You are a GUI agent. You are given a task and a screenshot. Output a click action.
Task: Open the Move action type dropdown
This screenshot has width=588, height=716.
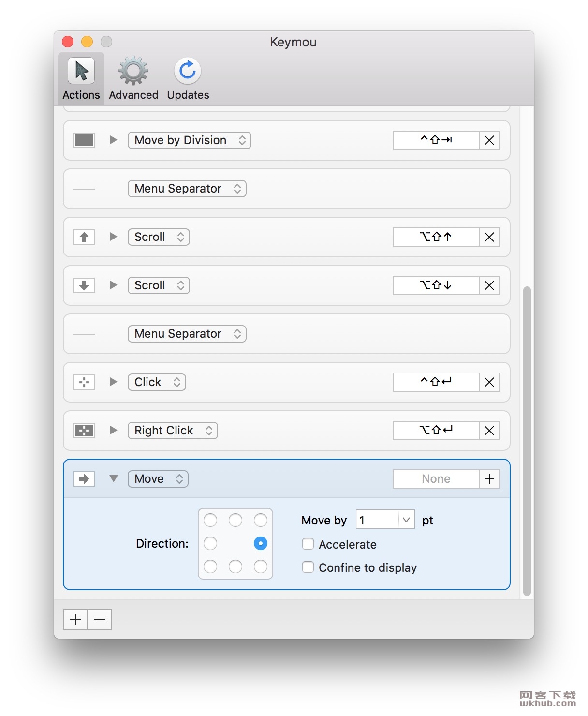pyautogui.click(x=158, y=479)
